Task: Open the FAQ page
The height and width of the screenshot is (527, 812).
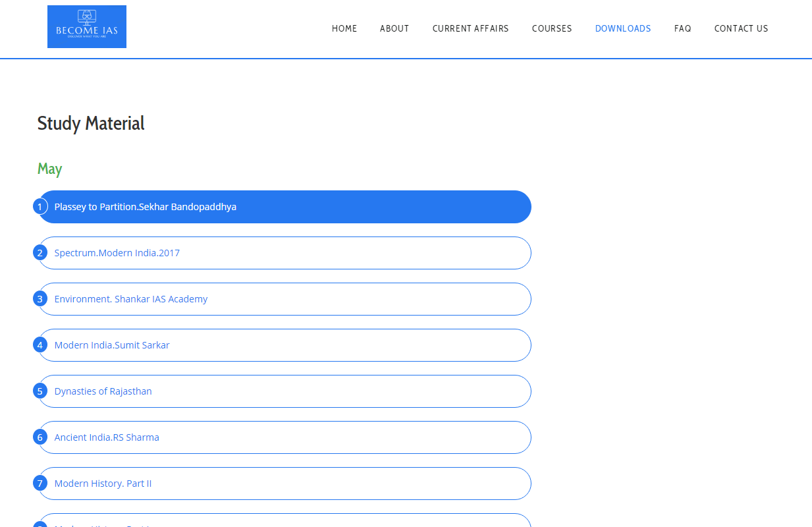Action: click(682, 28)
